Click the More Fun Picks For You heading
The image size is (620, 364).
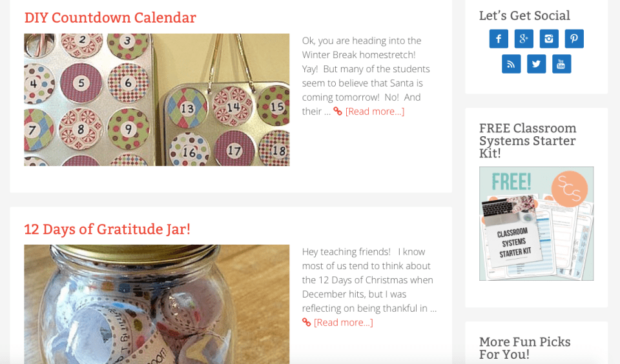(x=524, y=348)
